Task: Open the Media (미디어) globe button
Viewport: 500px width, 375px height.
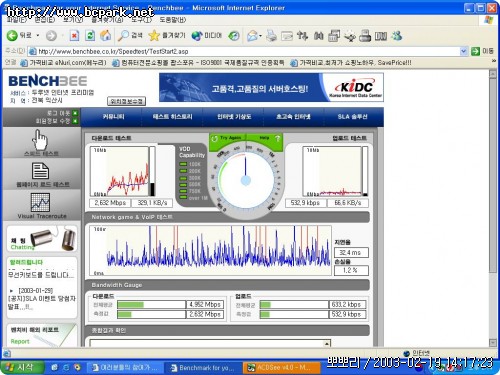Action: [207, 35]
